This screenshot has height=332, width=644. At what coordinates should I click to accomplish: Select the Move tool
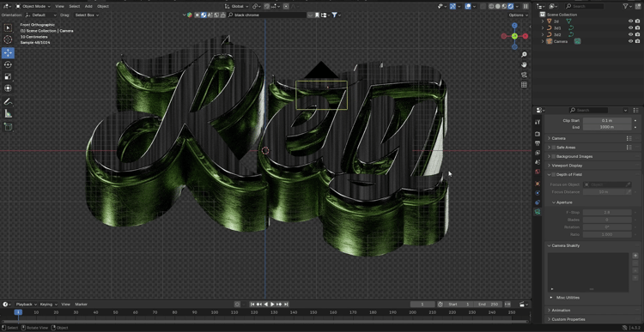click(8, 53)
